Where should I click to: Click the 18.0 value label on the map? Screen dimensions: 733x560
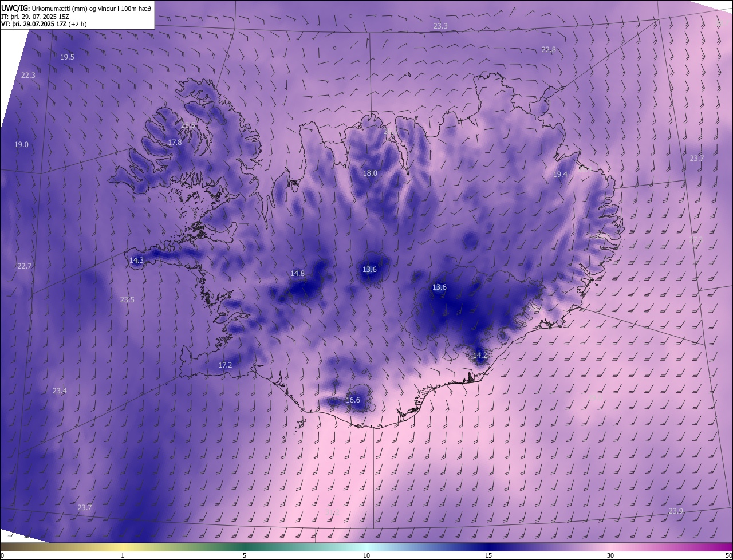[370, 173]
